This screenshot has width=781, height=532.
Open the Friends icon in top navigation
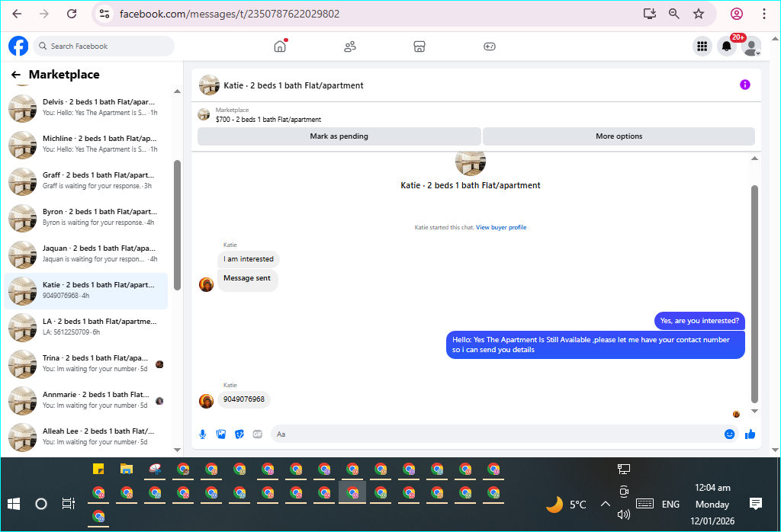coord(350,46)
